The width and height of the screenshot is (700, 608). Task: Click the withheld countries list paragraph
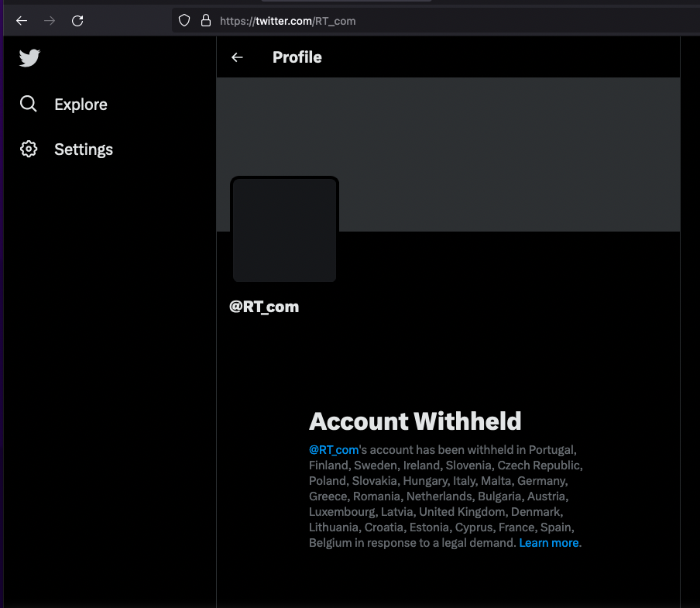pyautogui.click(x=445, y=496)
